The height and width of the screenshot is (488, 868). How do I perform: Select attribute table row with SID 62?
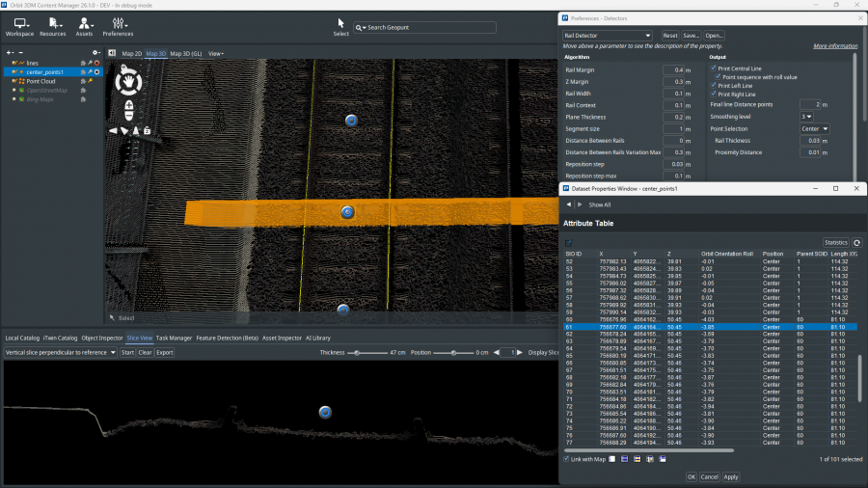click(x=710, y=335)
